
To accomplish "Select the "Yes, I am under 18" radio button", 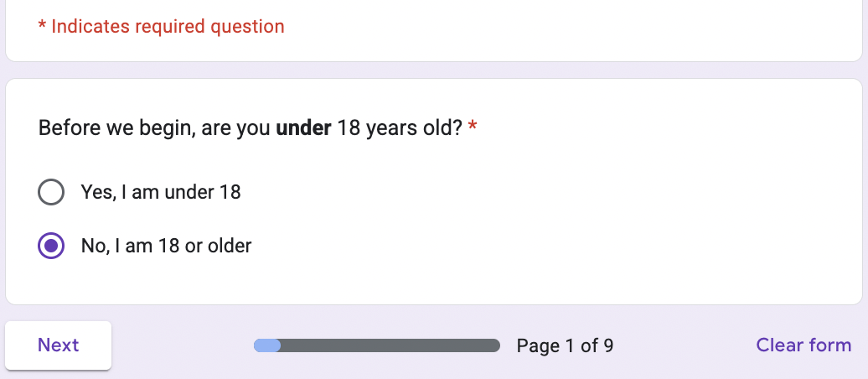I will (x=51, y=192).
